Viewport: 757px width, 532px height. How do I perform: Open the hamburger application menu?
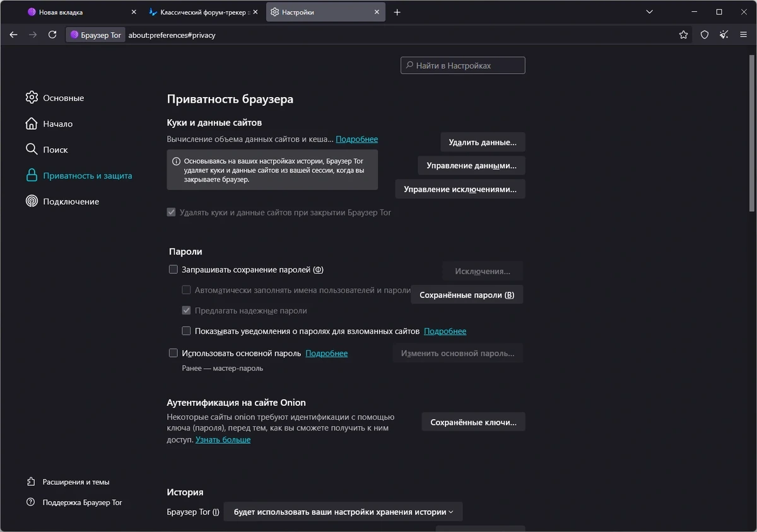pos(744,35)
